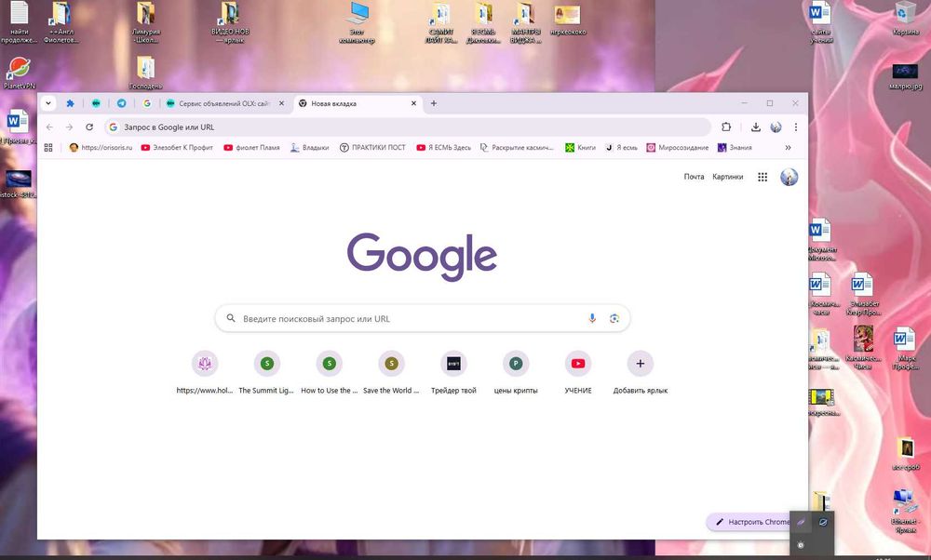Go forward to next page

point(70,127)
